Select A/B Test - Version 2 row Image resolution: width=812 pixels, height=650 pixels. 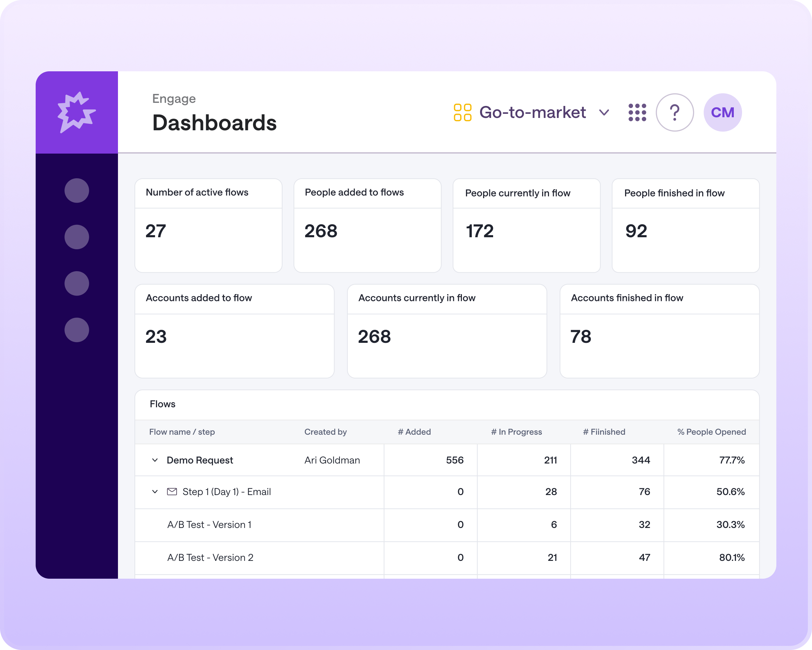(447, 558)
